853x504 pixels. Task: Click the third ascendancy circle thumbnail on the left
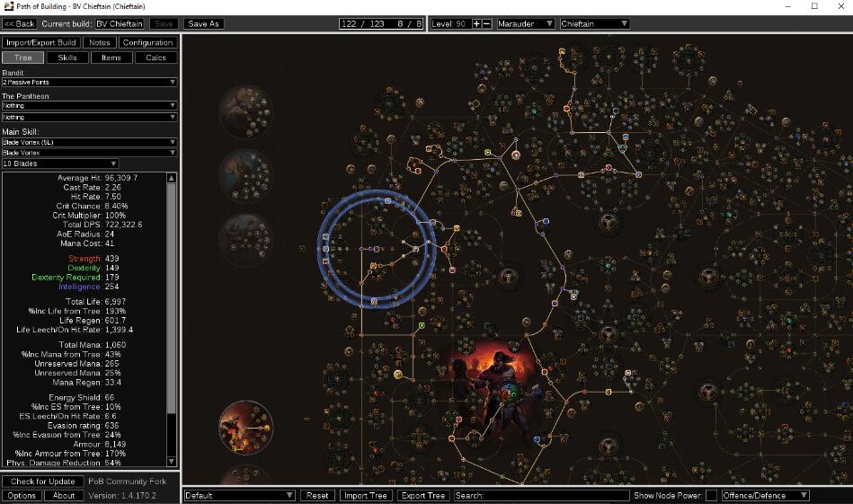246,240
